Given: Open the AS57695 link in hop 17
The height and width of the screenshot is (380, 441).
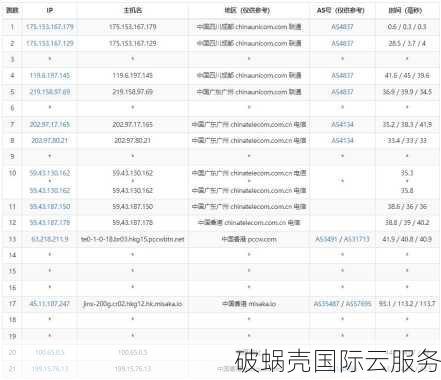Looking at the screenshot, I should click(x=358, y=304).
